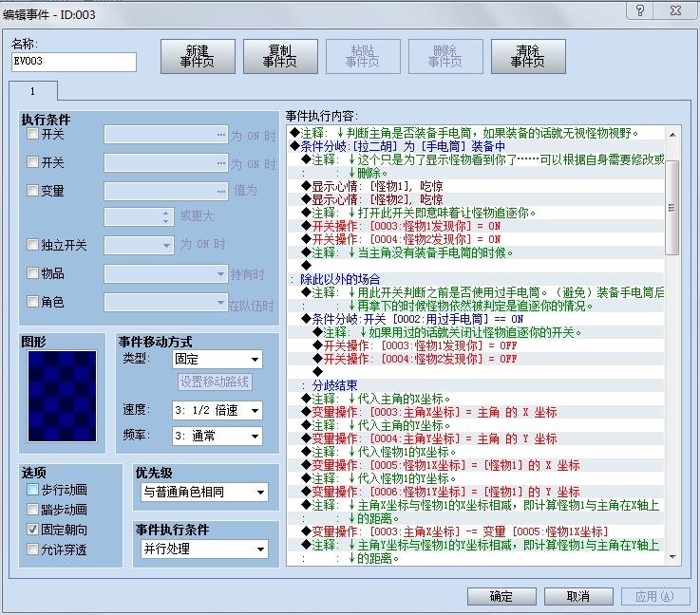
Task: Select the 条件分歧:[拉二胡] 为 [手电筒] line
Action: [476, 146]
